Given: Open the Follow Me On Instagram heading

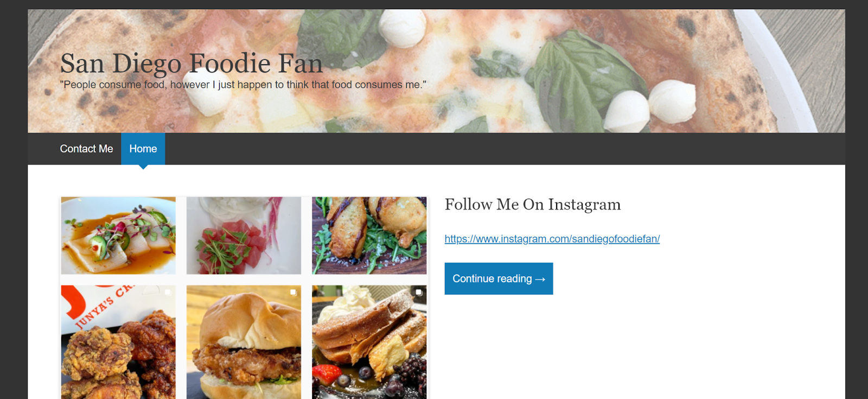Looking at the screenshot, I should pyautogui.click(x=533, y=205).
